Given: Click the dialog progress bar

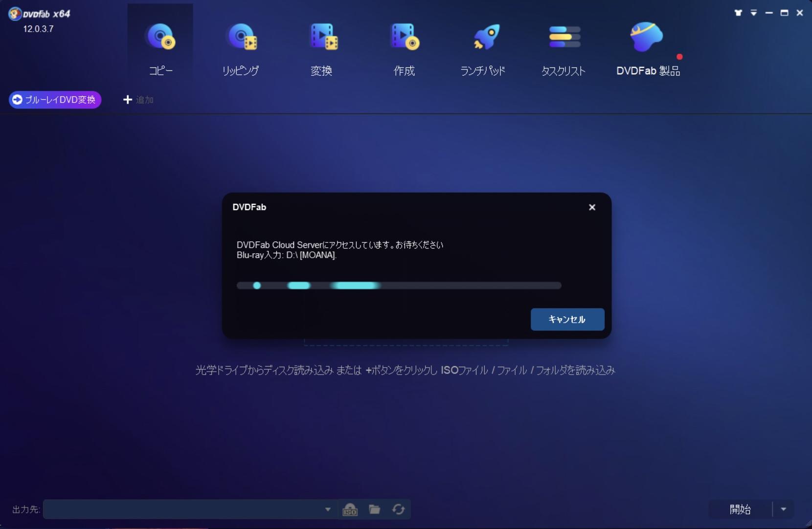Looking at the screenshot, I should [399, 286].
